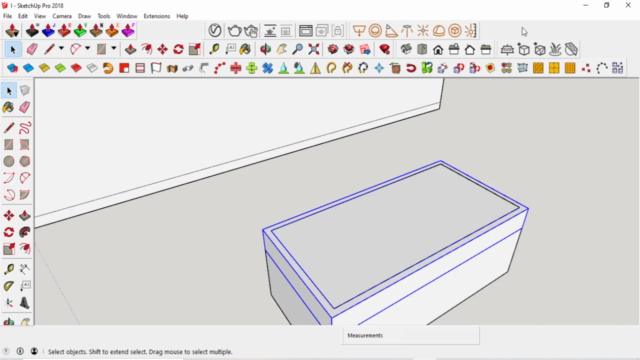Select the Scale tool in top toolbar

point(194,49)
